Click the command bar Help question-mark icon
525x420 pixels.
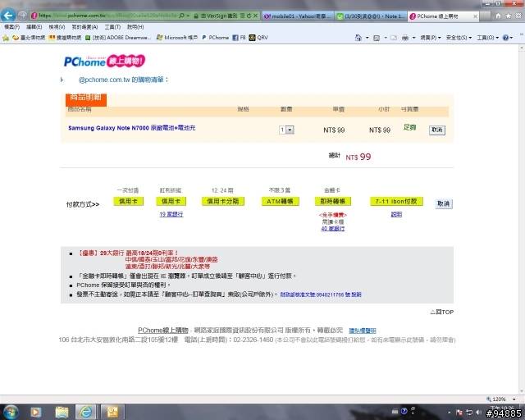pyautogui.click(x=505, y=38)
